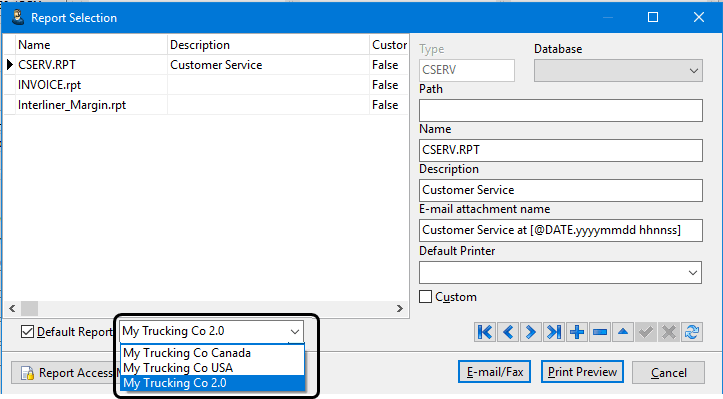
Task: Expand the Default Printer dropdown
Action: (693, 273)
